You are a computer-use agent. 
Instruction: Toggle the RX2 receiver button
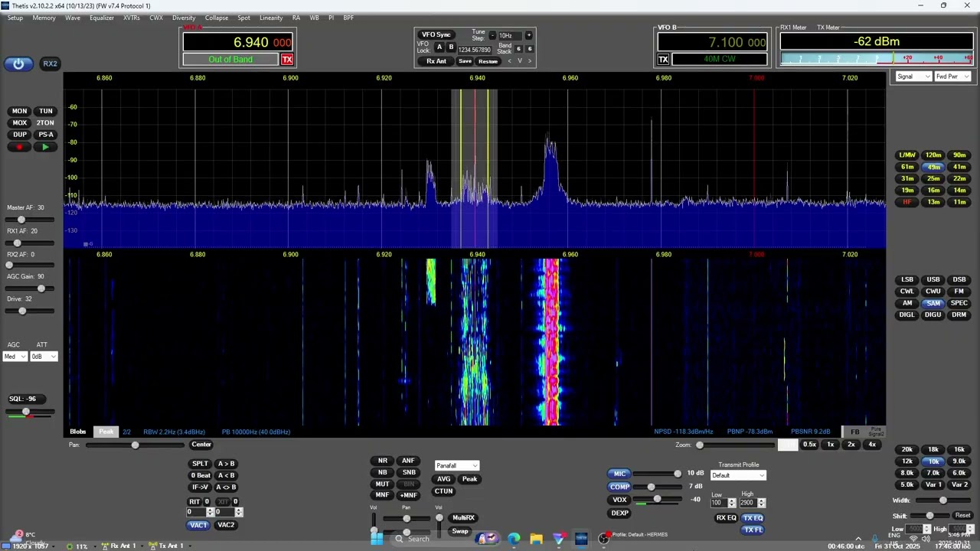coord(50,64)
